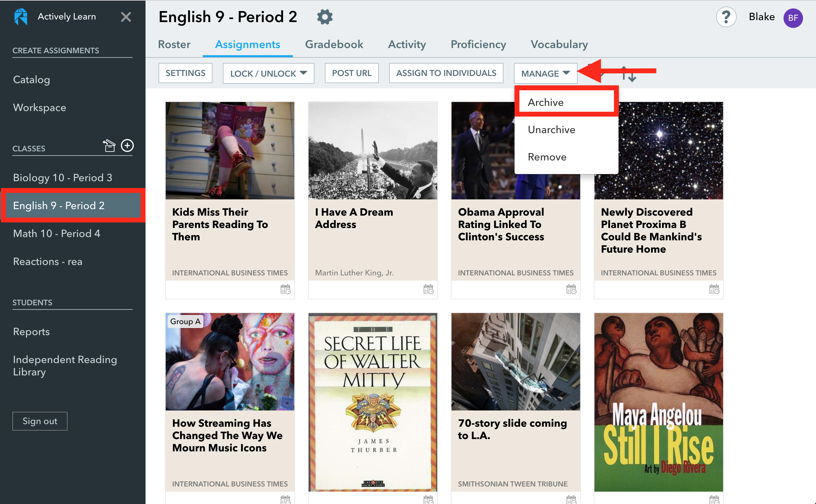Open Kids Miss Their Parents thumbnail
The height and width of the screenshot is (504, 816).
[230, 151]
